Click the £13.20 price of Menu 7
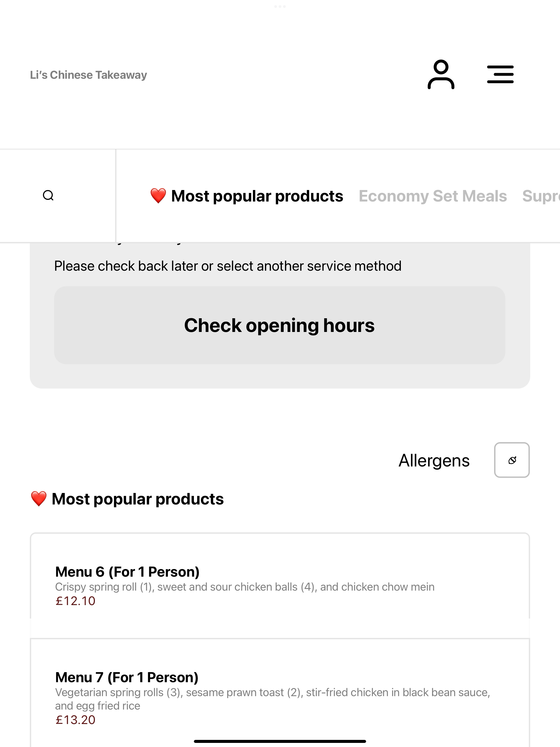The image size is (560, 747). coord(75,720)
